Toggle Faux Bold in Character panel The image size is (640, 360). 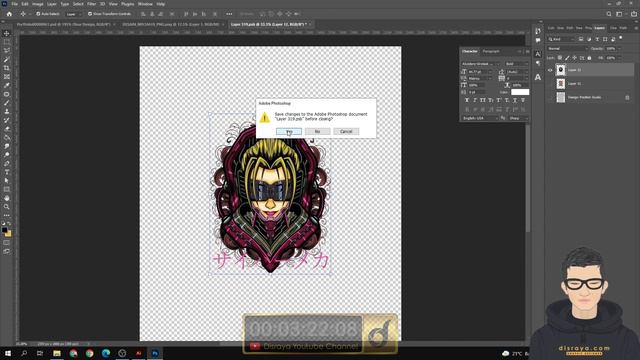click(467, 100)
